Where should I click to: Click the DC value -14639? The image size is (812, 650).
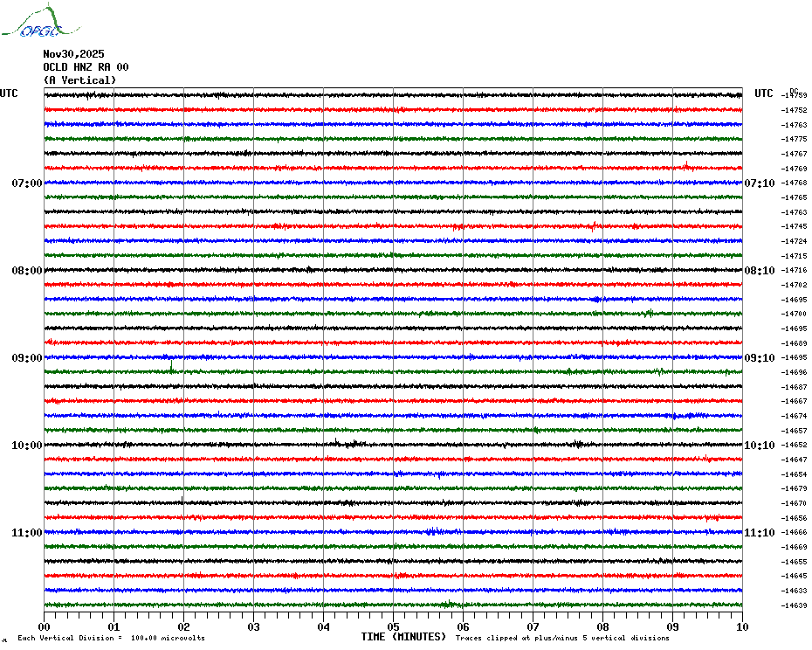[795, 605]
